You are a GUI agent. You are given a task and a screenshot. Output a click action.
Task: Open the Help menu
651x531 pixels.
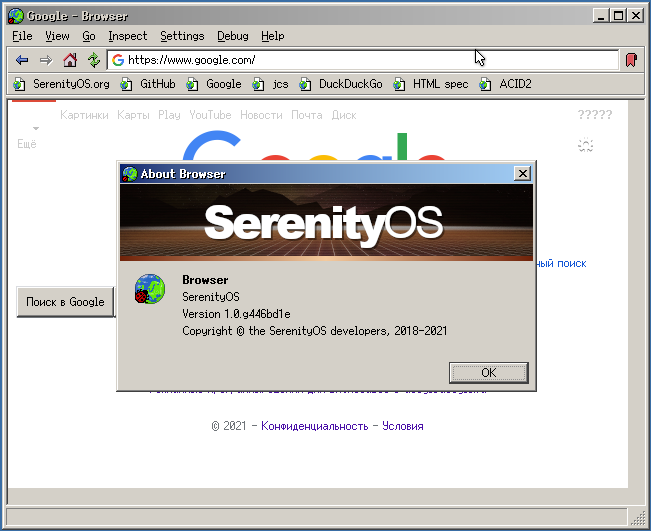click(272, 36)
